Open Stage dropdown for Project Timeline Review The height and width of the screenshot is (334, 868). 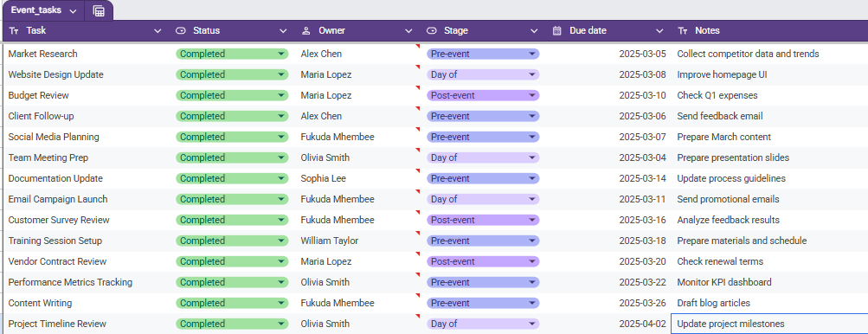click(x=532, y=324)
